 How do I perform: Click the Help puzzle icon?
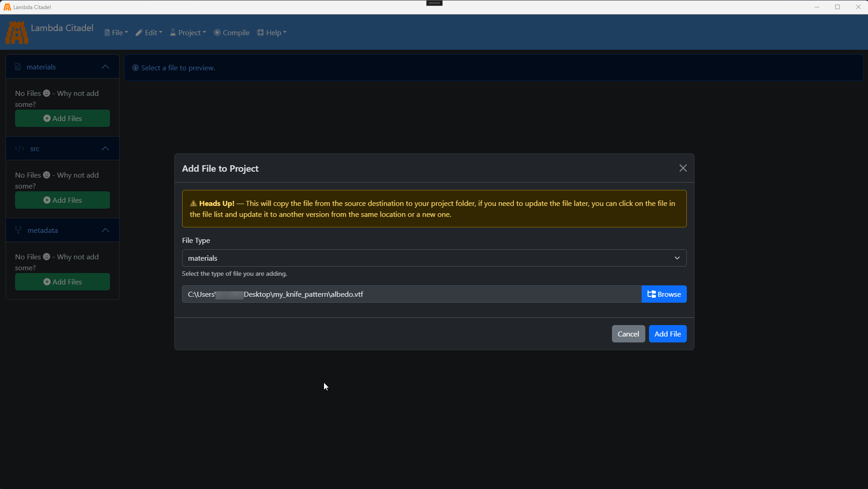[260, 32]
